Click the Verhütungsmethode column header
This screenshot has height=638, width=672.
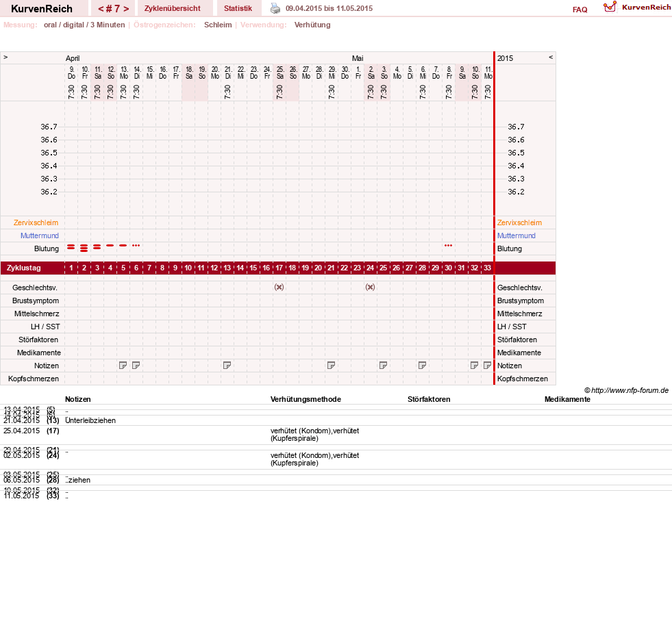306,399
